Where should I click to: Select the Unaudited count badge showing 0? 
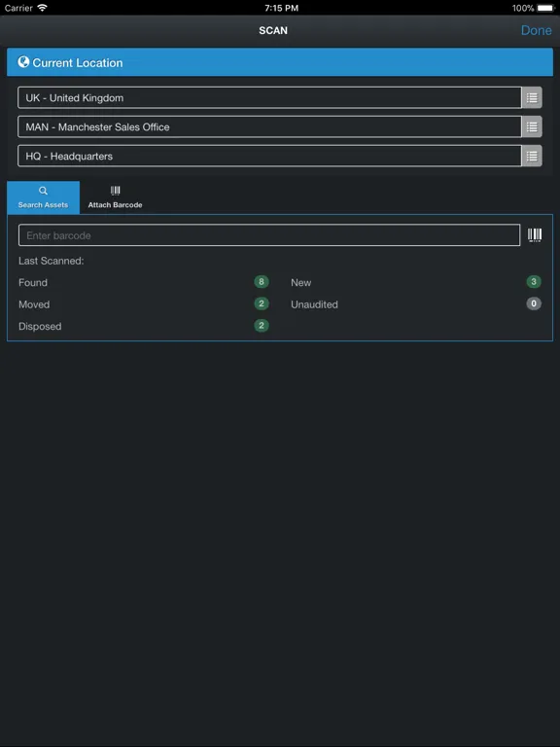[534, 303]
